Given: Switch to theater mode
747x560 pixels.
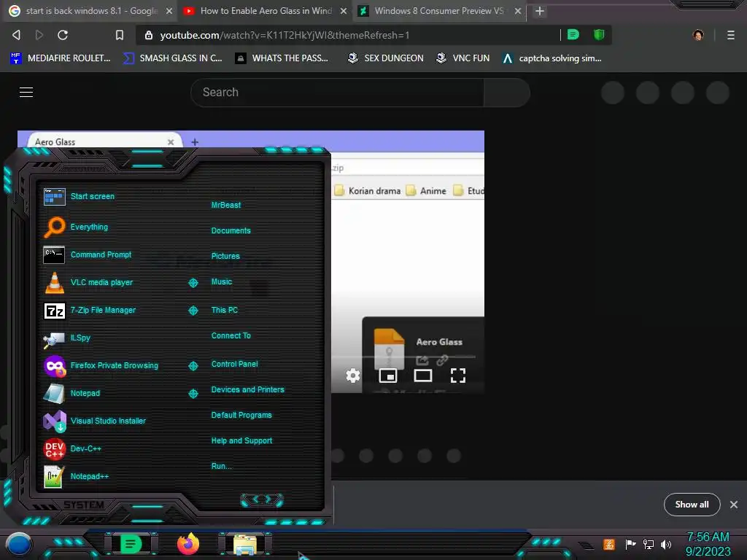Looking at the screenshot, I should tap(423, 376).
